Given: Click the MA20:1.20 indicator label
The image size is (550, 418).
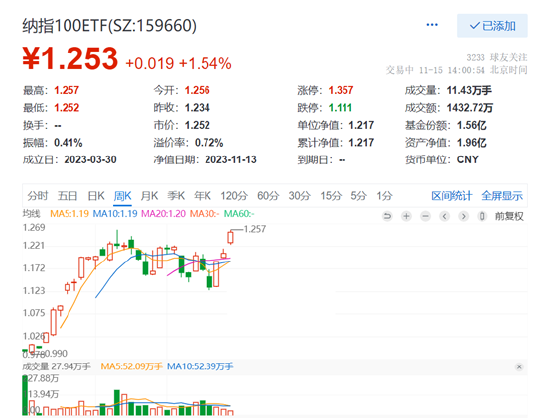Looking at the screenshot, I should tap(163, 213).
